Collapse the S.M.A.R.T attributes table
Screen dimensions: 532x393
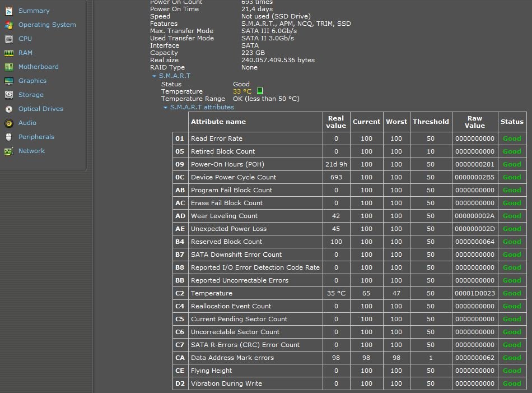point(165,107)
